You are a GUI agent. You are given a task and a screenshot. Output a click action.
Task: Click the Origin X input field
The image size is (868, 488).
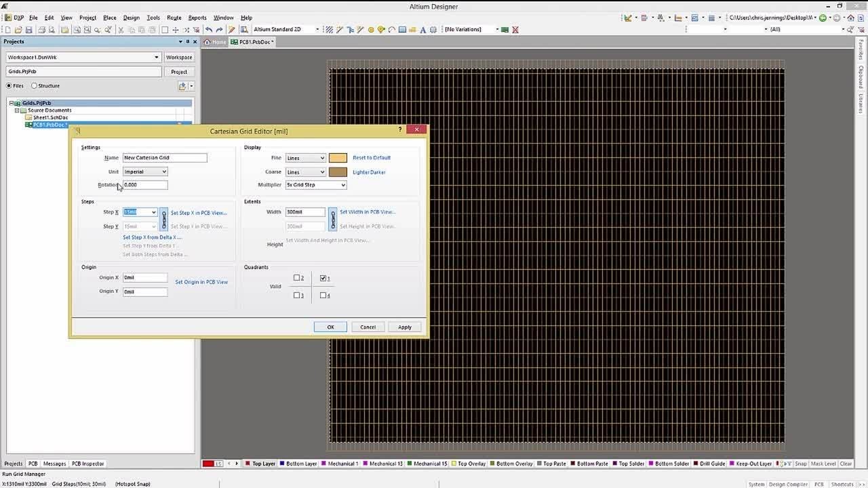[x=145, y=278]
